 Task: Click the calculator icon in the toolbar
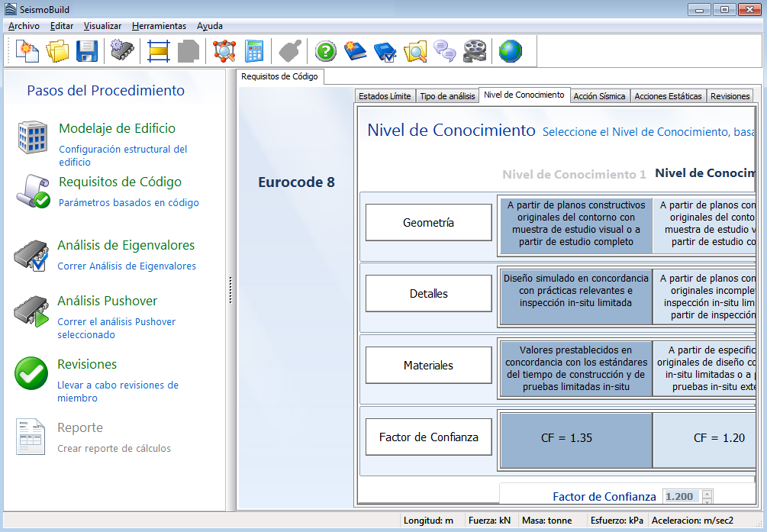click(x=254, y=51)
